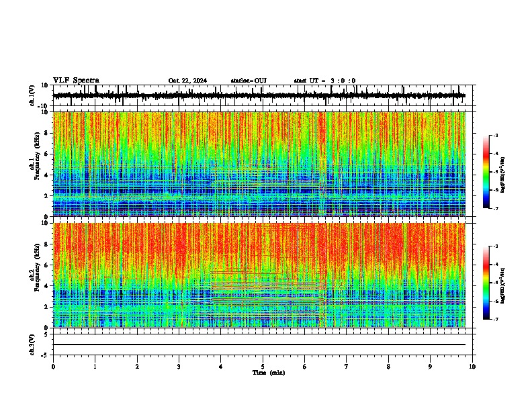The width and height of the screenshot is (532, 411).
Task: Click the "ch.1(V)" waveform axis label
Action: click(x=32, y=95)
